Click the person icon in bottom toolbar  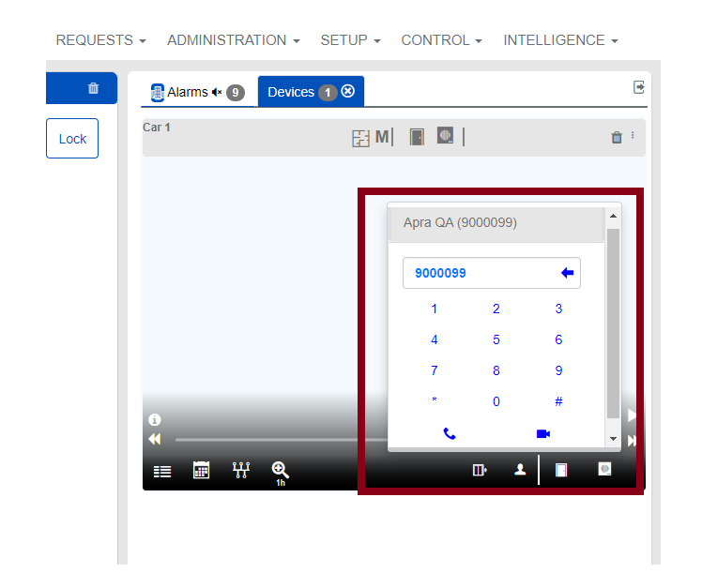(x=520, y=471)
